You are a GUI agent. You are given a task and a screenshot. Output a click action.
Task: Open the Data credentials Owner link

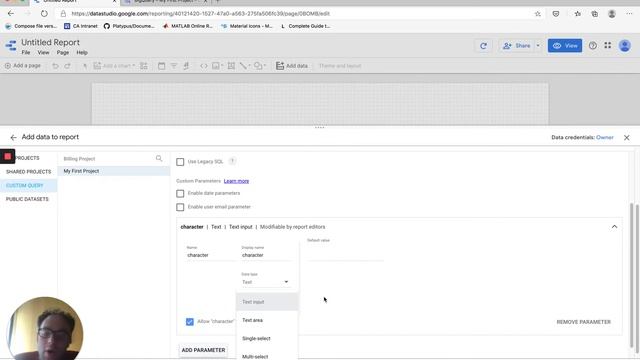click(604, 138)
